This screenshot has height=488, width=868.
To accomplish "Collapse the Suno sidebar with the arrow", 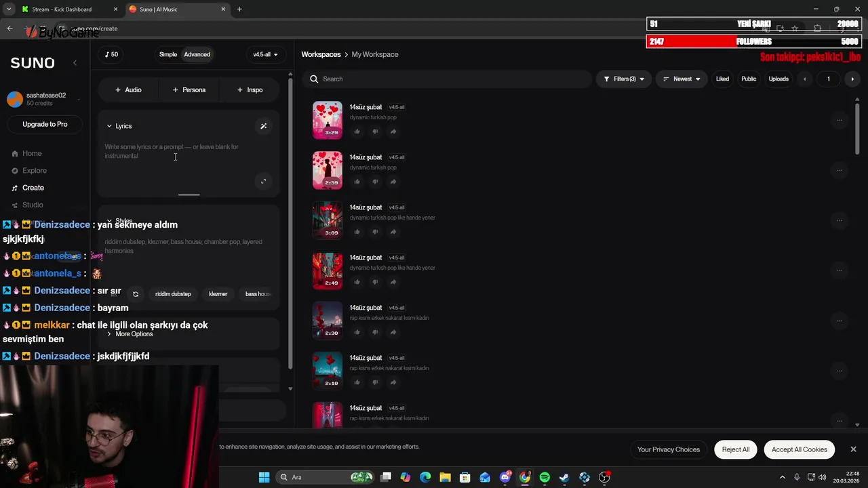I will 75,62.
